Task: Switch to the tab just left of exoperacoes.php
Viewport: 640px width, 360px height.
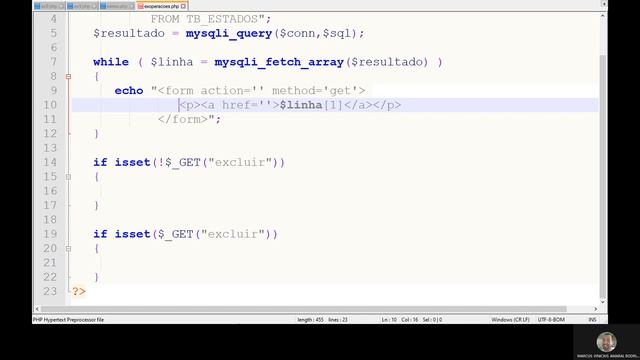Action: click(118, 6)
